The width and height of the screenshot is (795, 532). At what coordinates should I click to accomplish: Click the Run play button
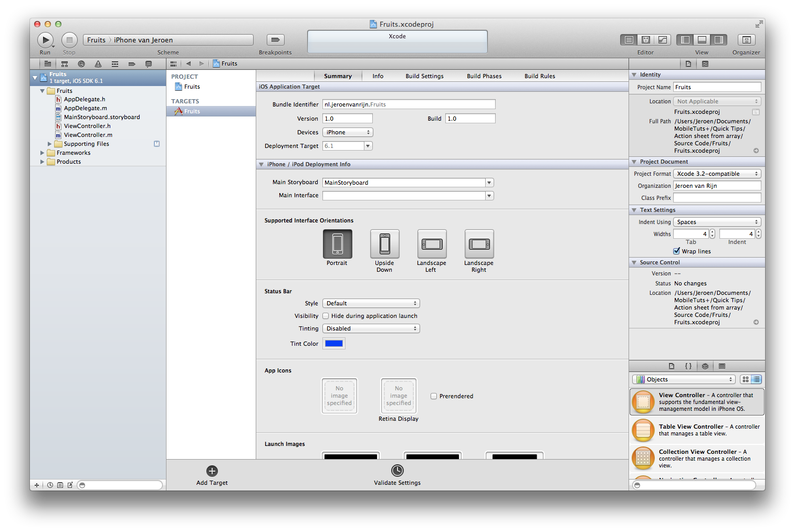pos(45,40)
